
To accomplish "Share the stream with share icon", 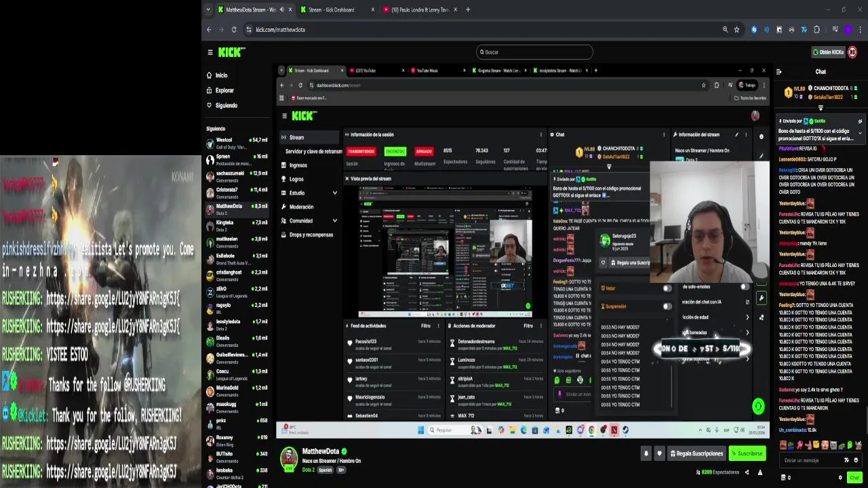I will 747,472.
